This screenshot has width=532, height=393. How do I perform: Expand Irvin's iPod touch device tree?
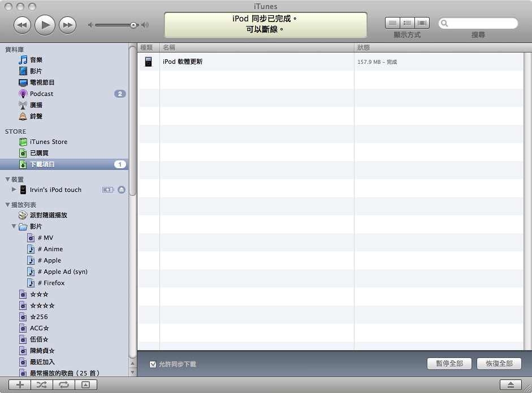click(x=14, y=190)
